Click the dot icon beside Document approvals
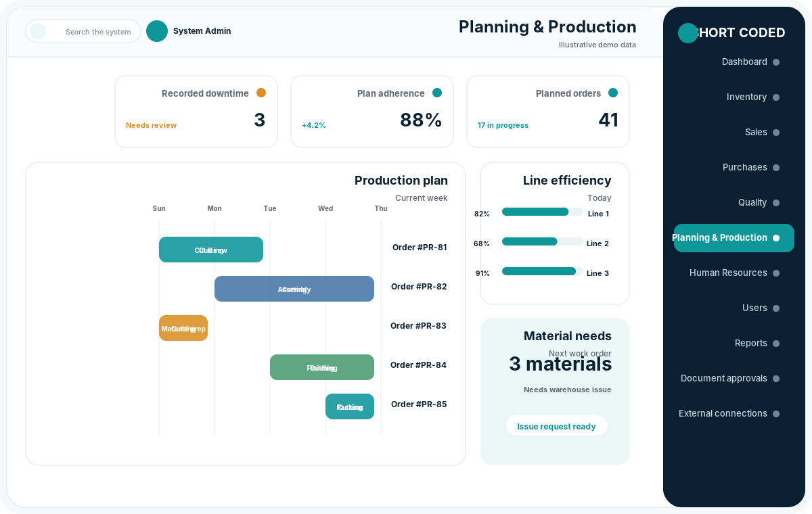The height and width of the screenshot is (514, 812). (776, 379)
